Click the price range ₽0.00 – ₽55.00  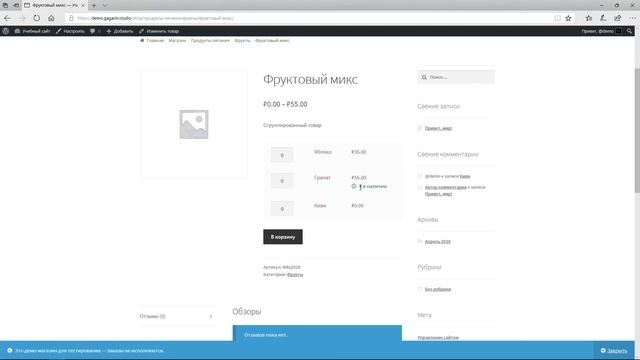pos(285,104)
